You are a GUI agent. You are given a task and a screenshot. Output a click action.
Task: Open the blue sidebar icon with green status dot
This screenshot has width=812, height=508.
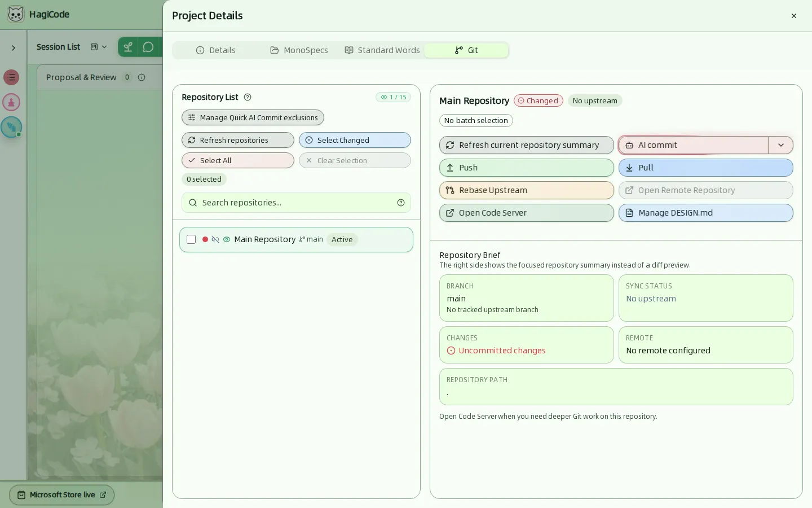tap(11, 127)
